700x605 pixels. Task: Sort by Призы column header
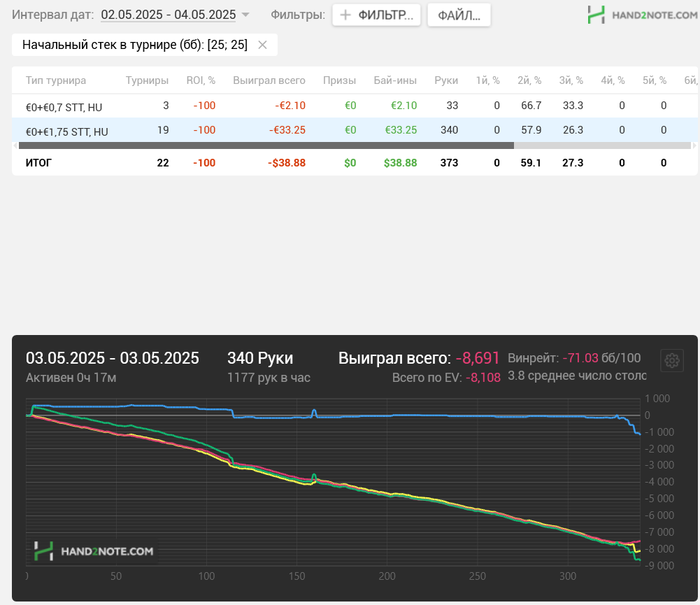pos(339,80)
